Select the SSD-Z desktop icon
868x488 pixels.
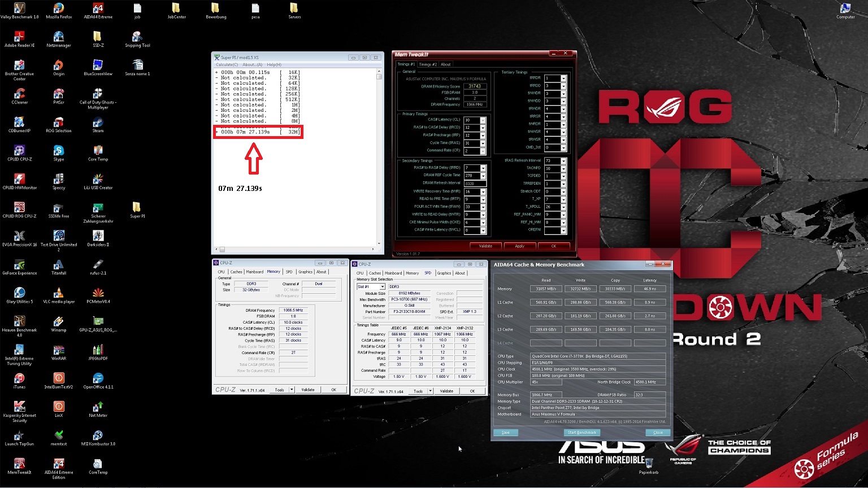pyautogui.click(x=98, y=39)
